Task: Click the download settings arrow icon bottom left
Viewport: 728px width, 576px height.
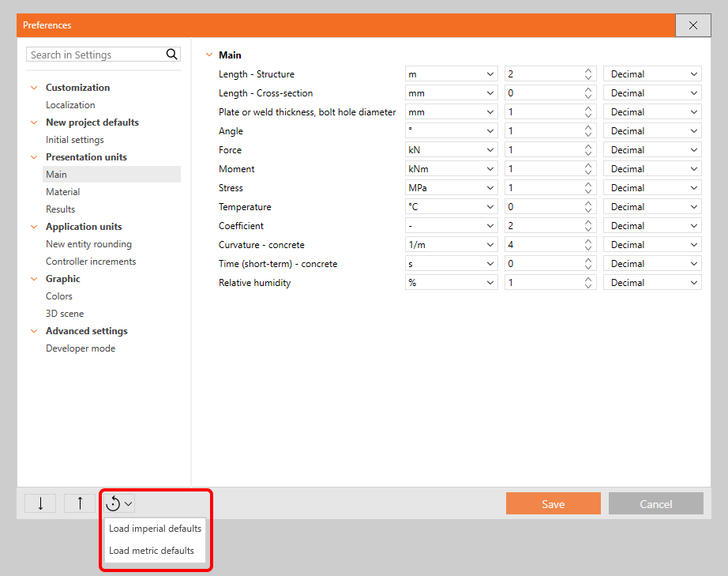Action: tap(39, 503)
